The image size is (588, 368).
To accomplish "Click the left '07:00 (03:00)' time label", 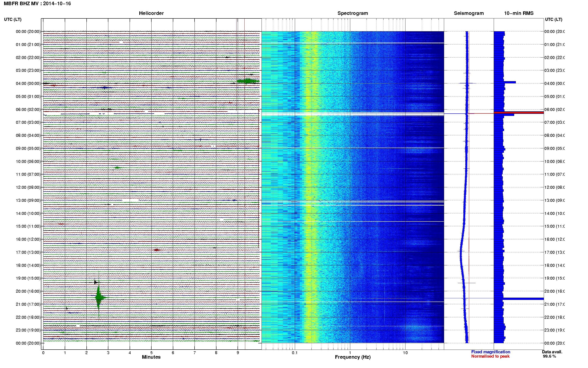I will (28, 122).
